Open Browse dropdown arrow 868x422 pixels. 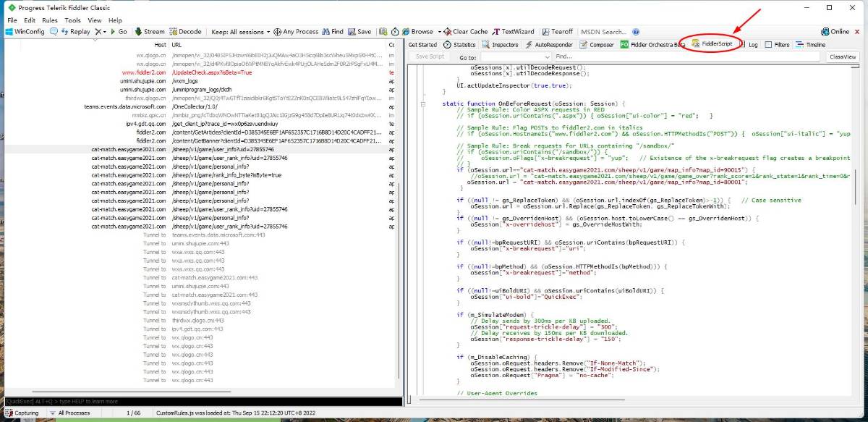point(438,32)
